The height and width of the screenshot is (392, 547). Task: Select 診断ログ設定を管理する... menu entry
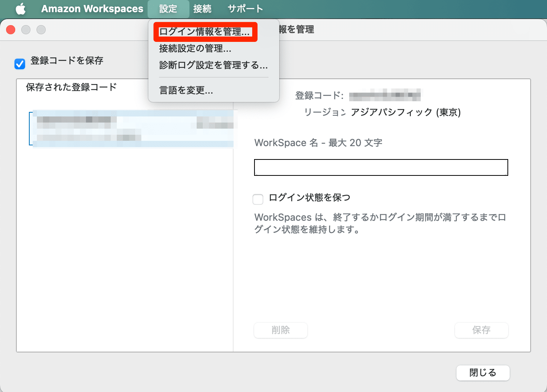coord(213,65)
